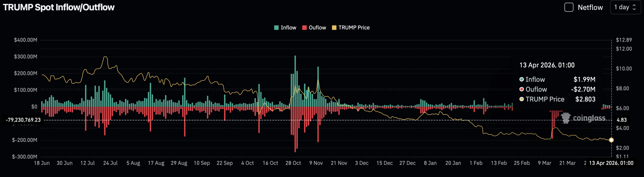
Task: Click the green Inflow legend square
Action: [x=276, y=28]
